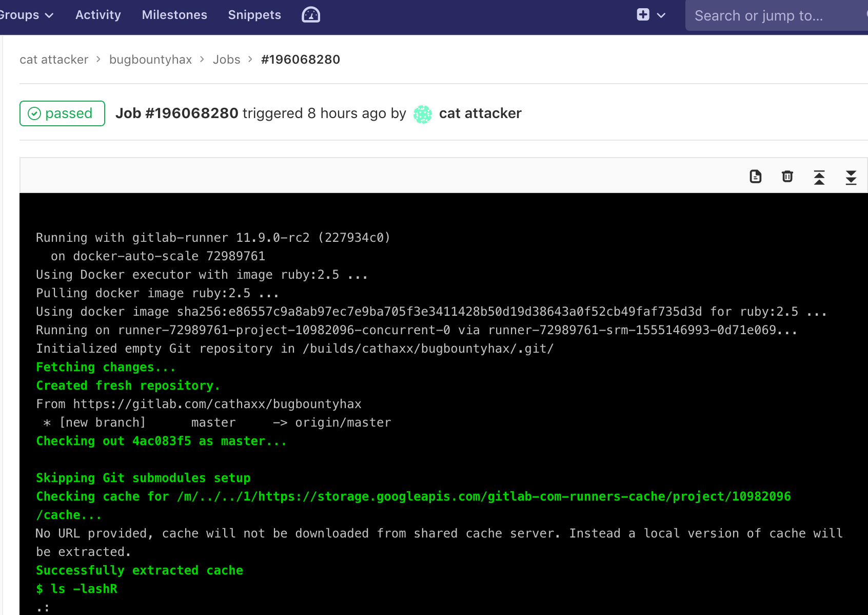Image resolution: width=868 pixels, height=615 pixels.
Task: Open the Groups dropdown menu
Action: [26, 15]
